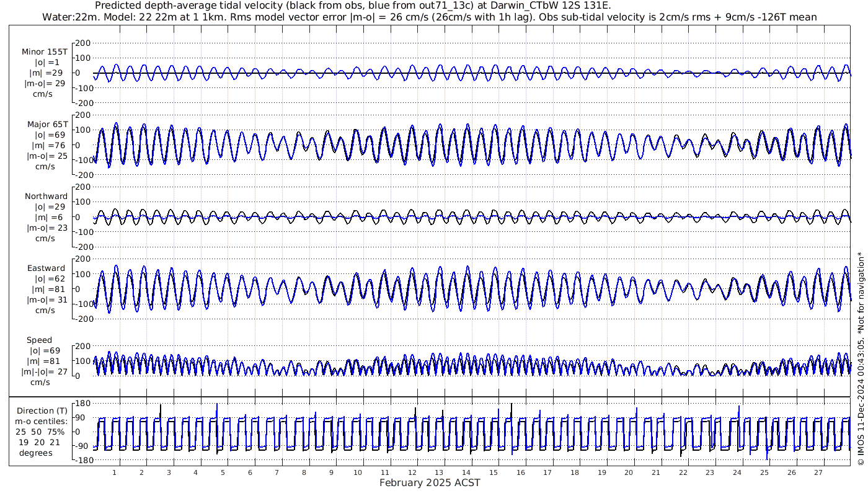Click the "180" tick on Direction axis
Viewport: 868px width, 496px height.
click(84, 404)
